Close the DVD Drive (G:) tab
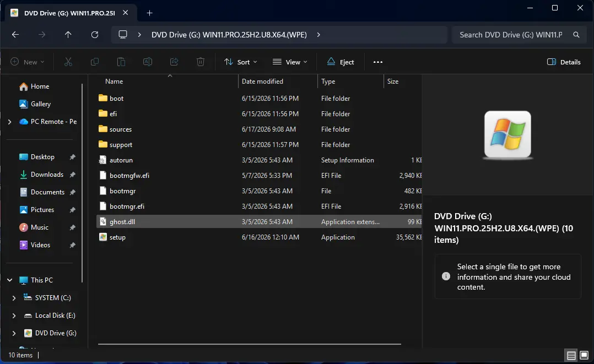Viewport: 594px width, 364px height. pos(126,13)
